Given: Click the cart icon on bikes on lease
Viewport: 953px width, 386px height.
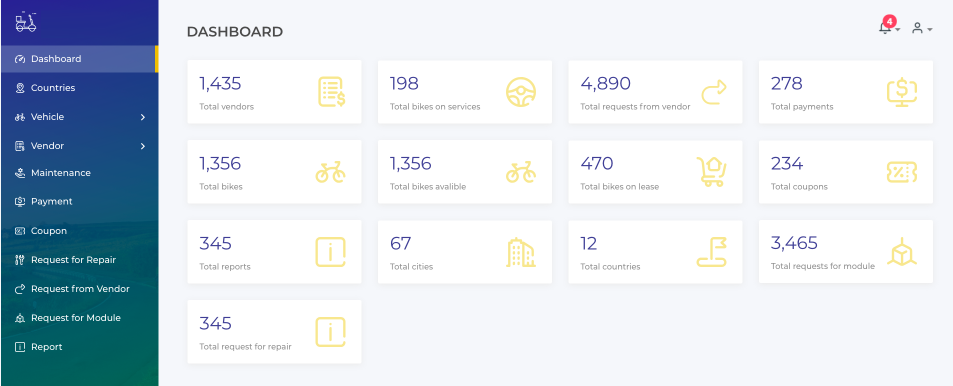Looking at the screenshot, I should pyautogui.click(x=712, y=172).
